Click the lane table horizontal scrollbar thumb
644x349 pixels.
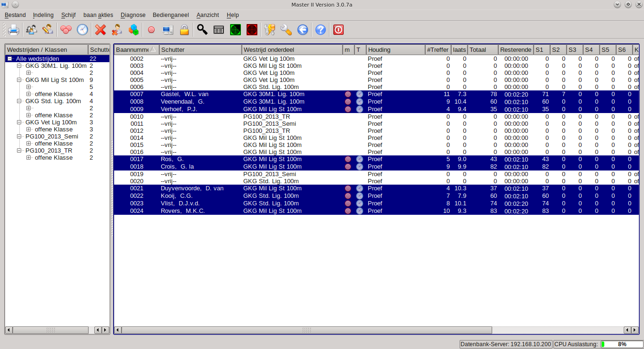pyautogui.click(x=306, y=330)
